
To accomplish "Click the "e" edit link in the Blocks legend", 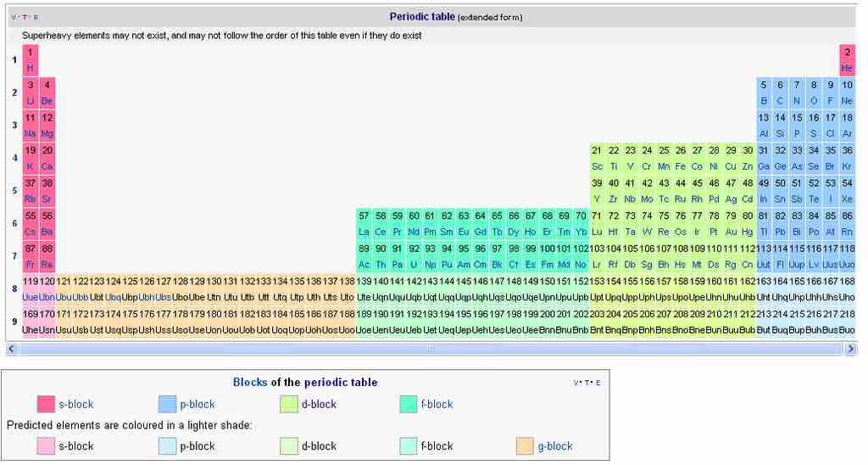I will pyautogui.click(x=598, y=384).
